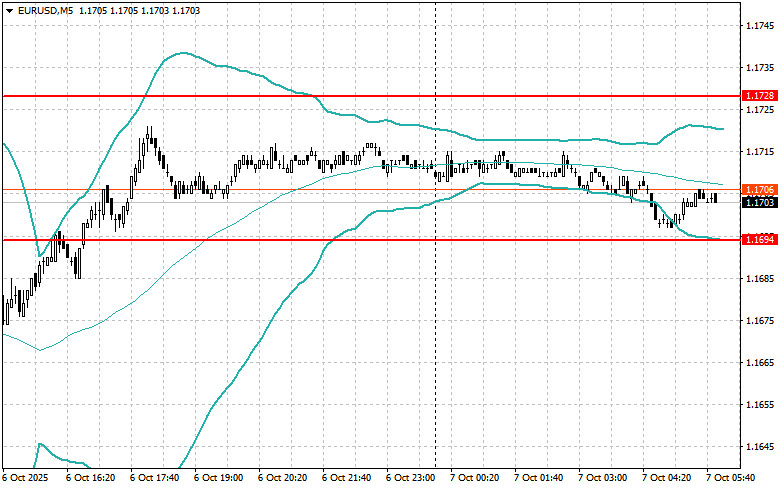This screenshot has width=781, height=489.
Task: Click the 6 Oct 20:20 time label
Action: click(x=282, y=478)
